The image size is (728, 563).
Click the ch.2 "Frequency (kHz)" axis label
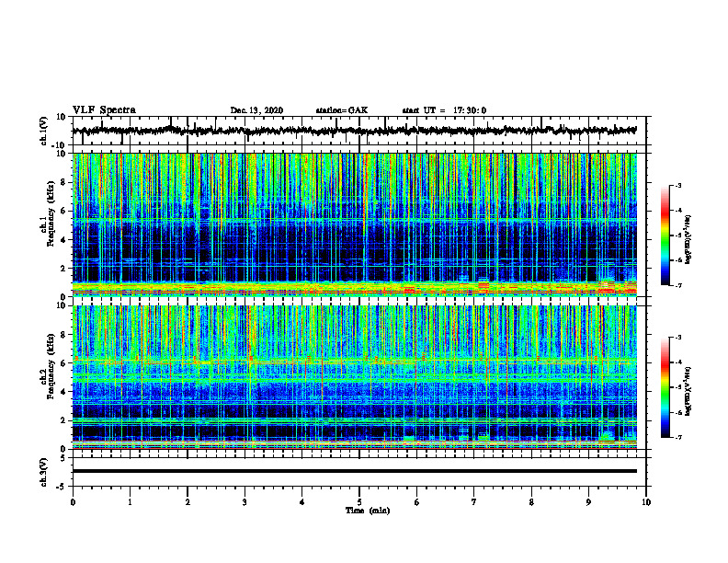(51, 367)
